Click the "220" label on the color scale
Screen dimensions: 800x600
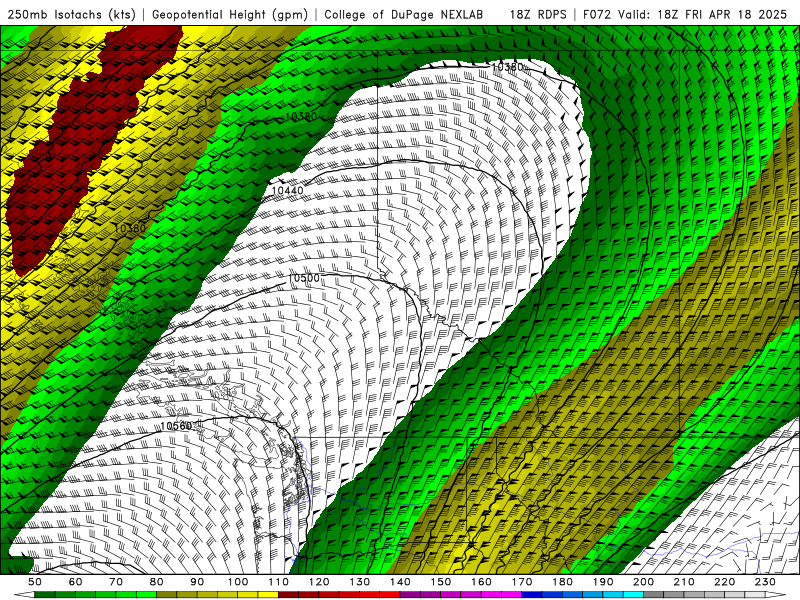coord(724,582)
